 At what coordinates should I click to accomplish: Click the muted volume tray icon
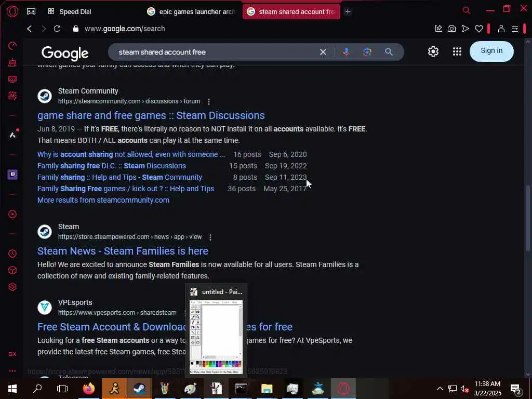tap(464, 389)
